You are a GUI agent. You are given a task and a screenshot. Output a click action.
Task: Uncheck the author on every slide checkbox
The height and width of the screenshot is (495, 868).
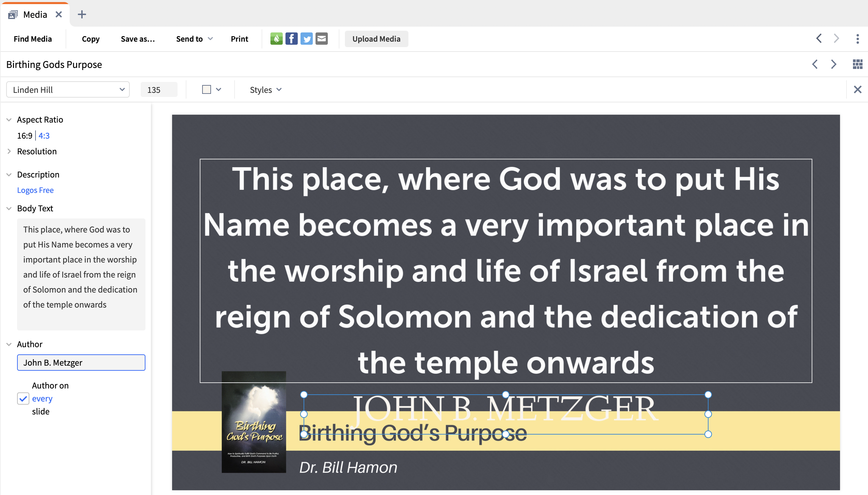23,398
